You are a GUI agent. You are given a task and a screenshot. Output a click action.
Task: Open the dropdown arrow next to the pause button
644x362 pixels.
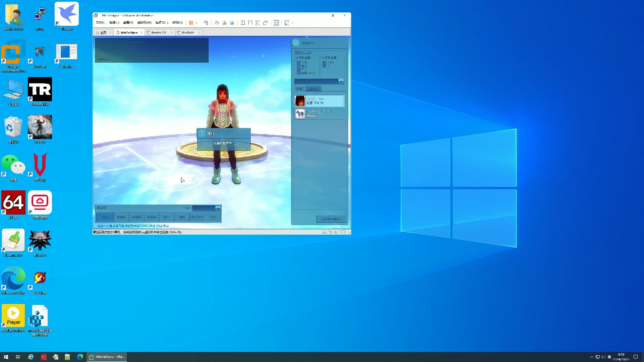point(197,23)
